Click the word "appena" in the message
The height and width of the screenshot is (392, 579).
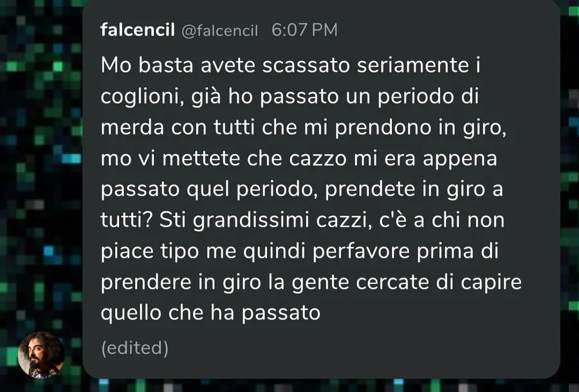(460, 160)
